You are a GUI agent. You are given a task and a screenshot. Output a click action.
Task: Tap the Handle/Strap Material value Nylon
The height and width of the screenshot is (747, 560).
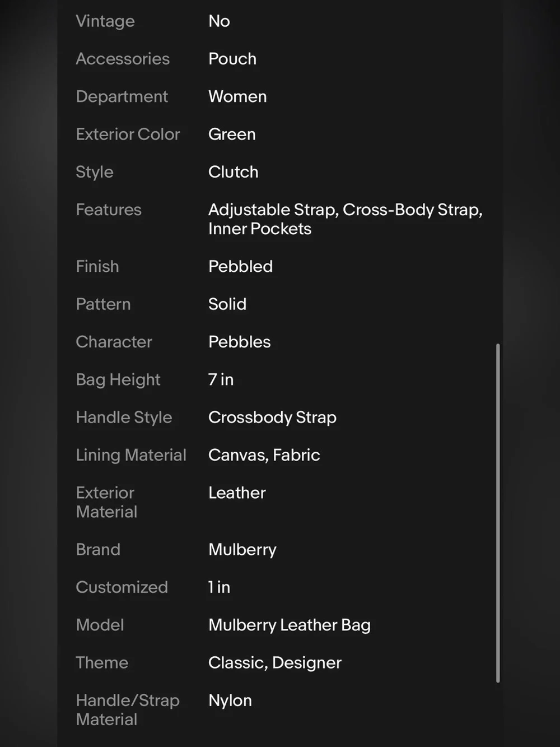click(x=230, y=700)
